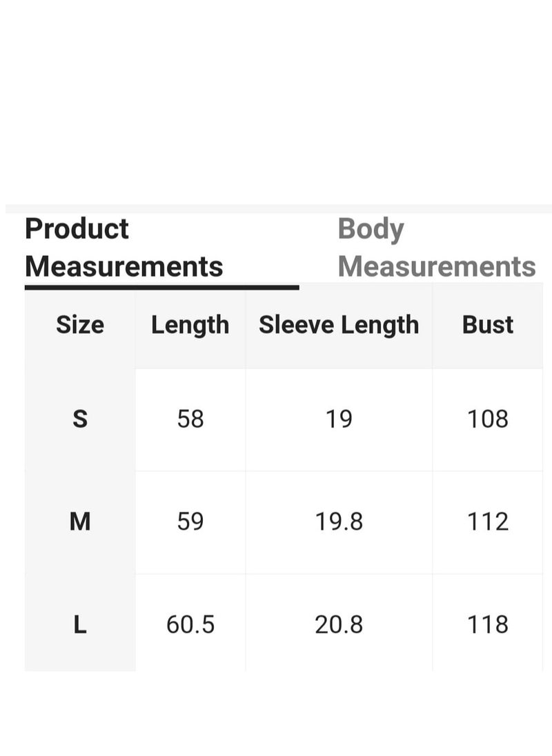Click the Length column header

[190, 326]
